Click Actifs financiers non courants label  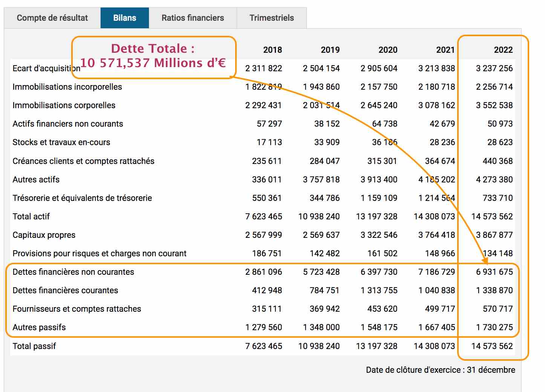(x=68, y=124)
